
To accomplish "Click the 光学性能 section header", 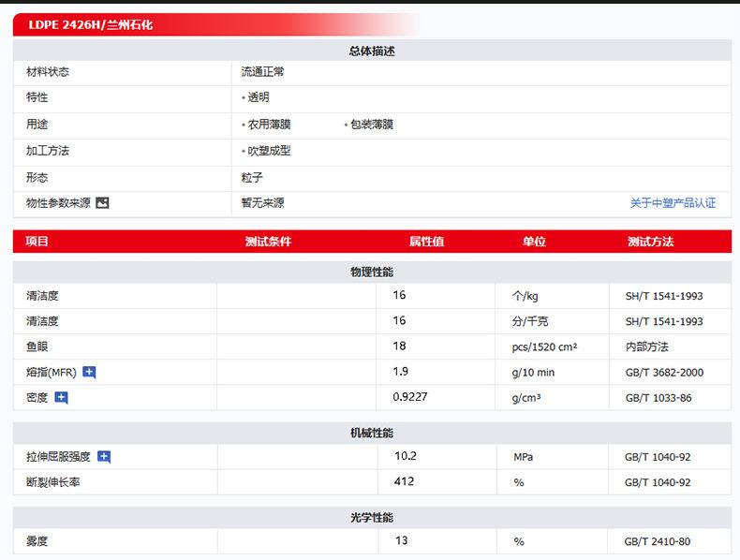I will [x=372, y=517].
